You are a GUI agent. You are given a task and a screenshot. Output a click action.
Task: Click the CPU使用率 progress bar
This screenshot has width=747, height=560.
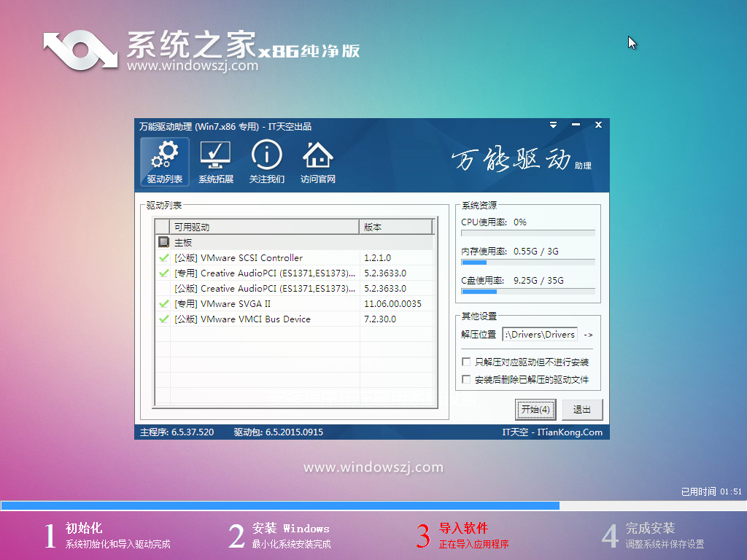[x=528, y=233]
